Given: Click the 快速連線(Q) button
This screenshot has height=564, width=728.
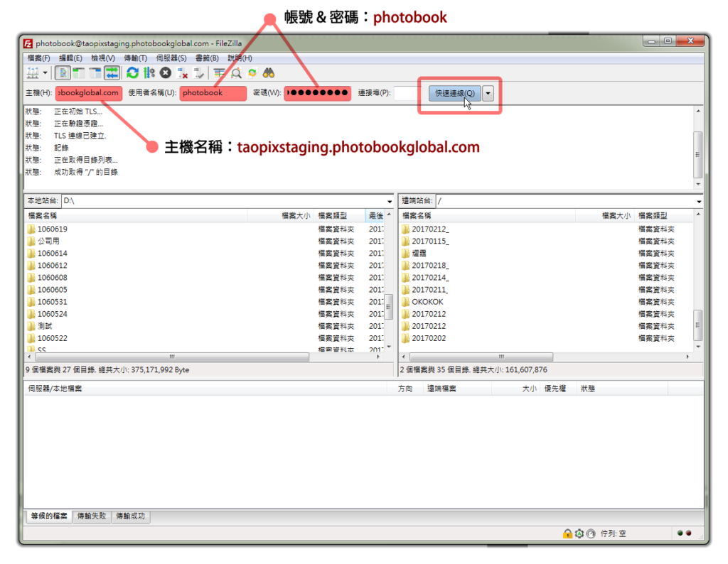Looking at the screenshot, I should 455,93.
